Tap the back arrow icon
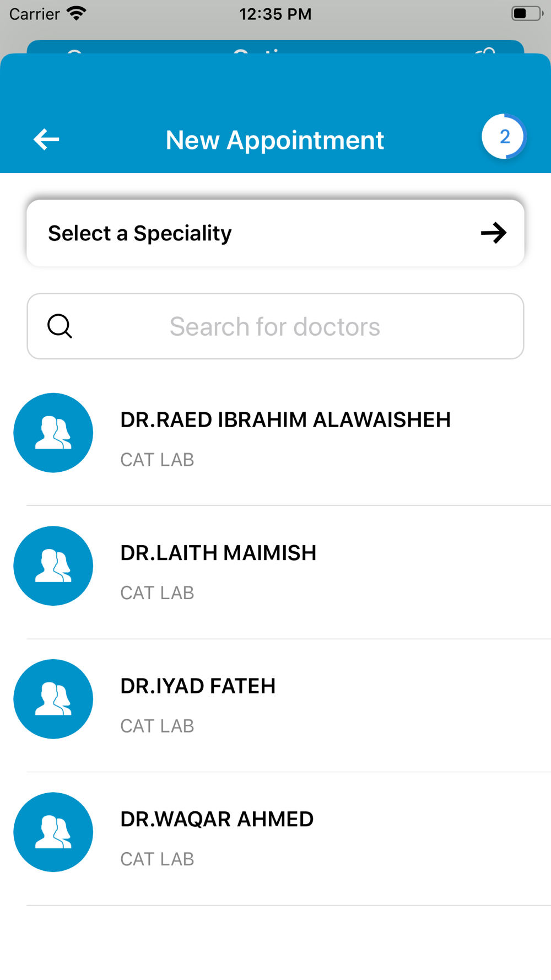The height and width of the screenshot is (980, 551). click(46, 139)
